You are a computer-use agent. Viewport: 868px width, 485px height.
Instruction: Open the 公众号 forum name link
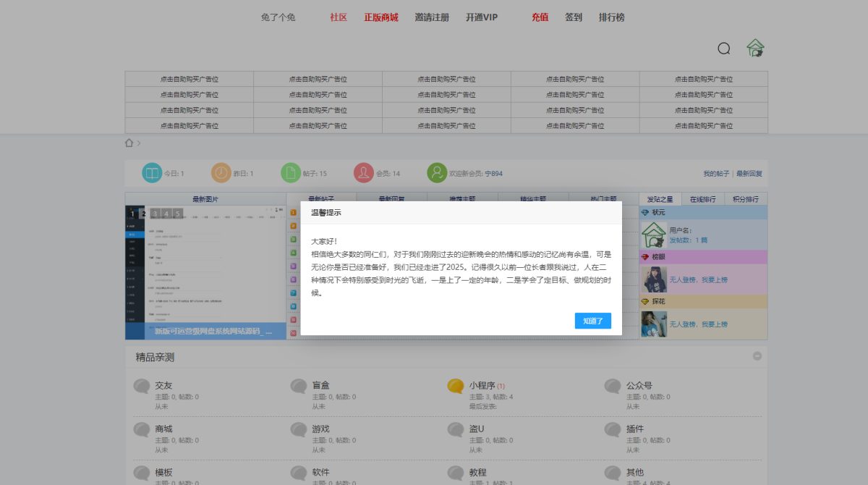639,386
